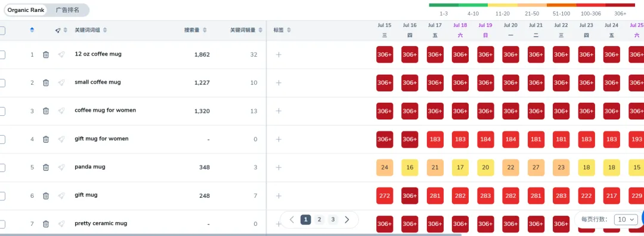
Task: Trash the gift mug keyword row
Action: coord(46,195)
